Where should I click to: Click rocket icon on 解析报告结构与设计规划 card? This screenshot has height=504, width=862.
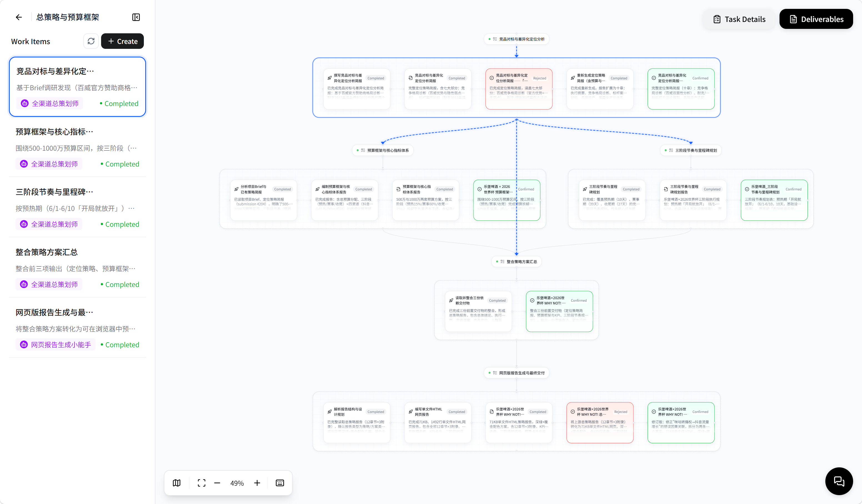tap(329, 412)
